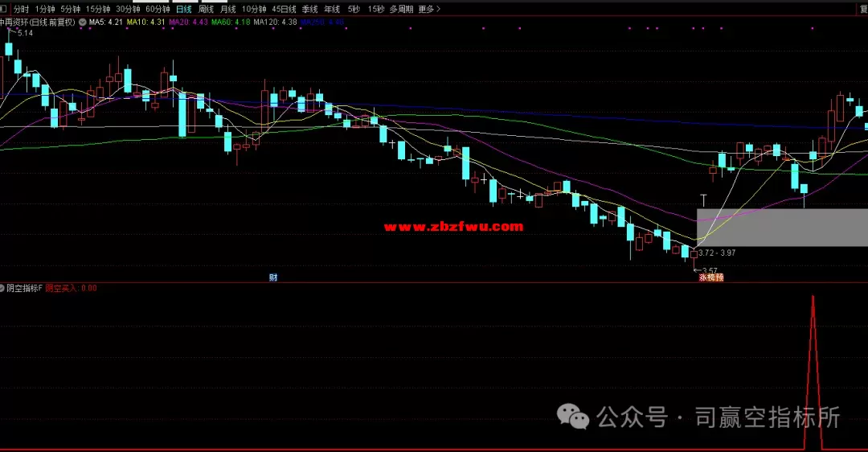Switch to the 季线 quarterly chart
Image resolution: width=868 pixels, height=452 pixels.
(x=310, y=9)
